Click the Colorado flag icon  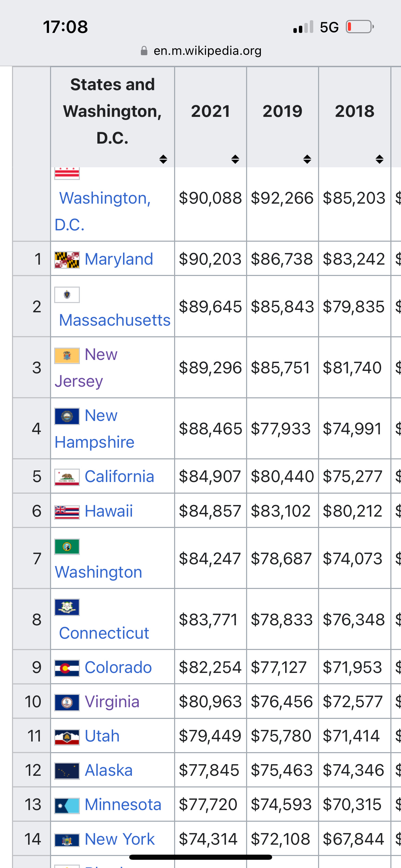pyautogui.click(x=67, y=668)
